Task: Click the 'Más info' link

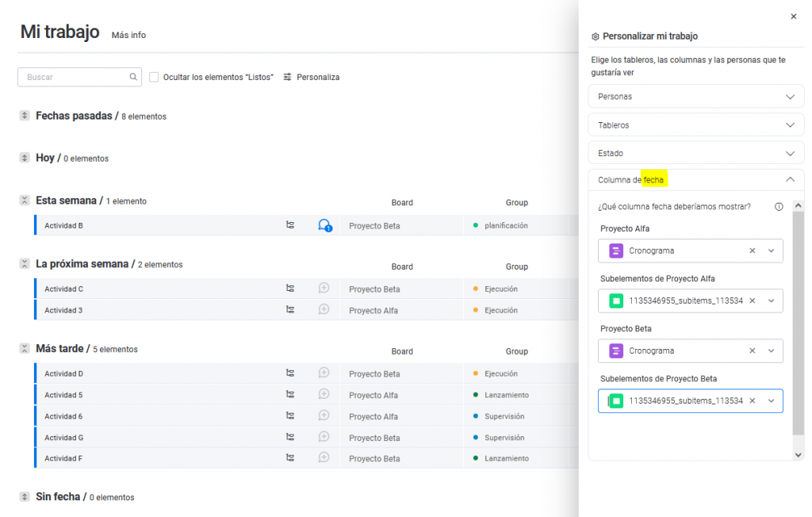Action: [x=128, y=35]
